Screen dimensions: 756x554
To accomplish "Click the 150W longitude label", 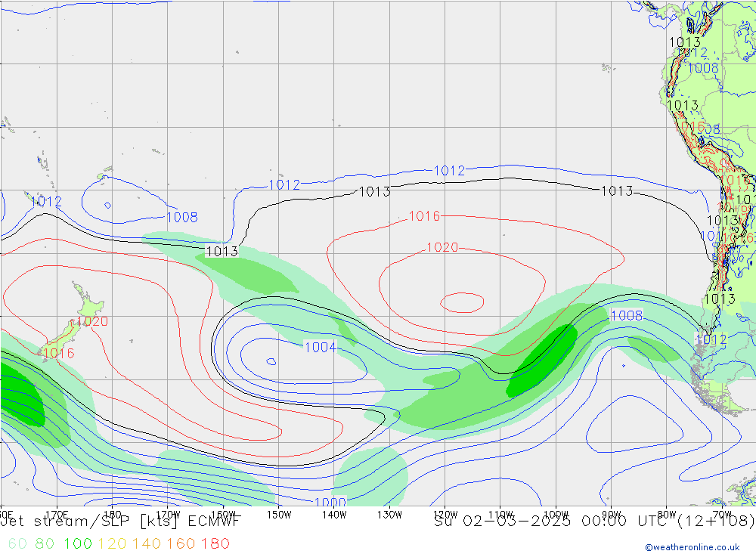I will click(x=279, y=515).
